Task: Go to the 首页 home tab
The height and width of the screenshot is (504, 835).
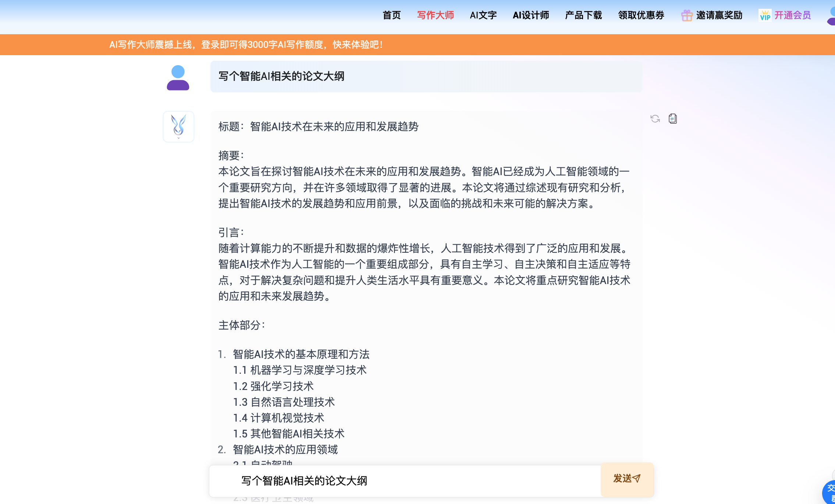Action: click(x=392, y=15)
